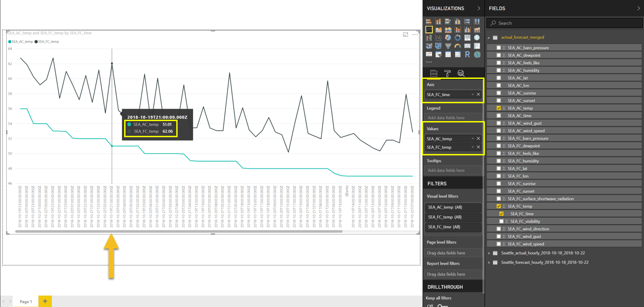This screenshot has height=307, width=644.
Task: Select the Gauge visualization
Action: (457, 46)
